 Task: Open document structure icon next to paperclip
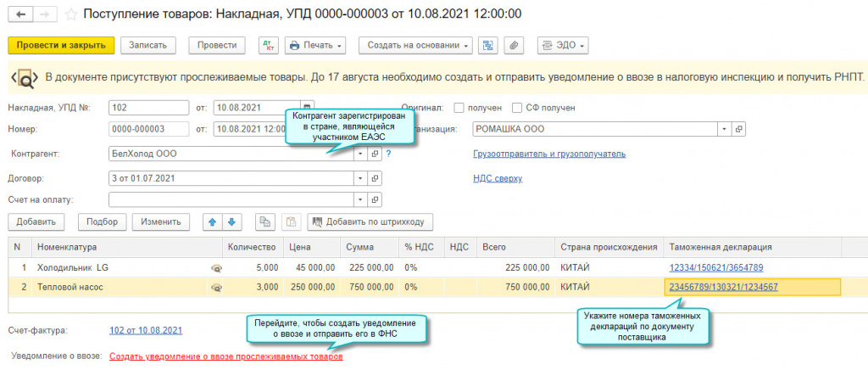click(487, 45)
